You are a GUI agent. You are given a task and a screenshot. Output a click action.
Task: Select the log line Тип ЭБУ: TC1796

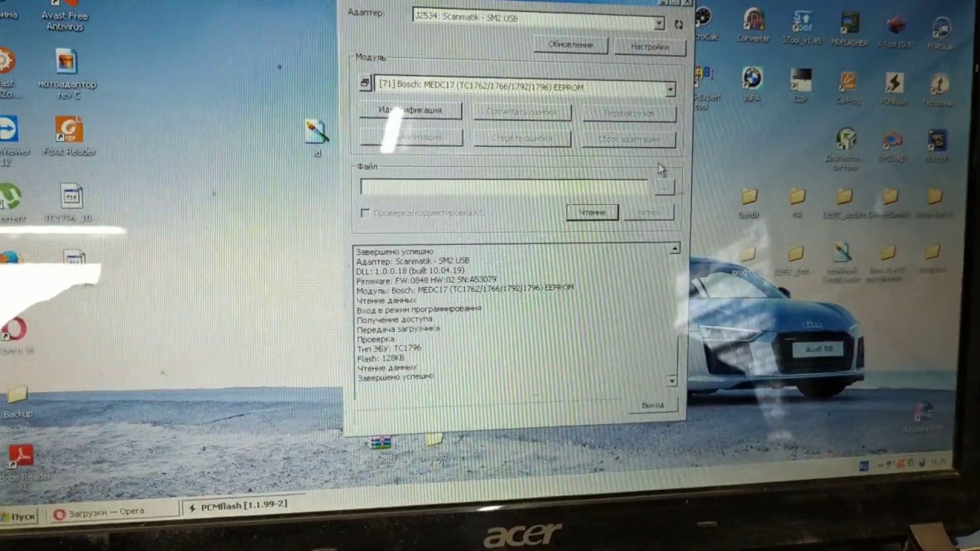(389, 348)
